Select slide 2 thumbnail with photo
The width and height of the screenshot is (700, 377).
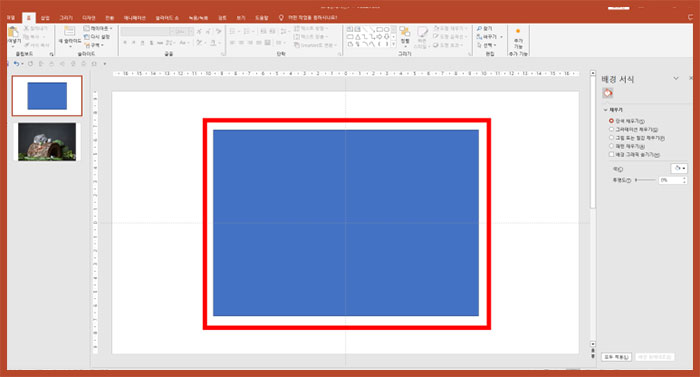(47, 142)
